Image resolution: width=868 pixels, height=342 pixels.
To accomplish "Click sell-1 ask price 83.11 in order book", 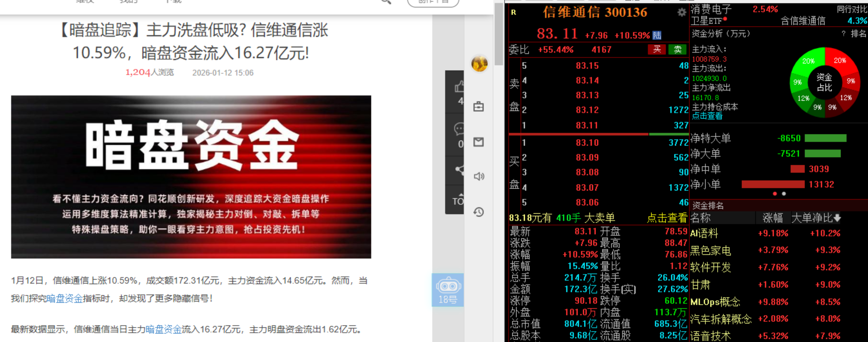I will tap(587, 125).
